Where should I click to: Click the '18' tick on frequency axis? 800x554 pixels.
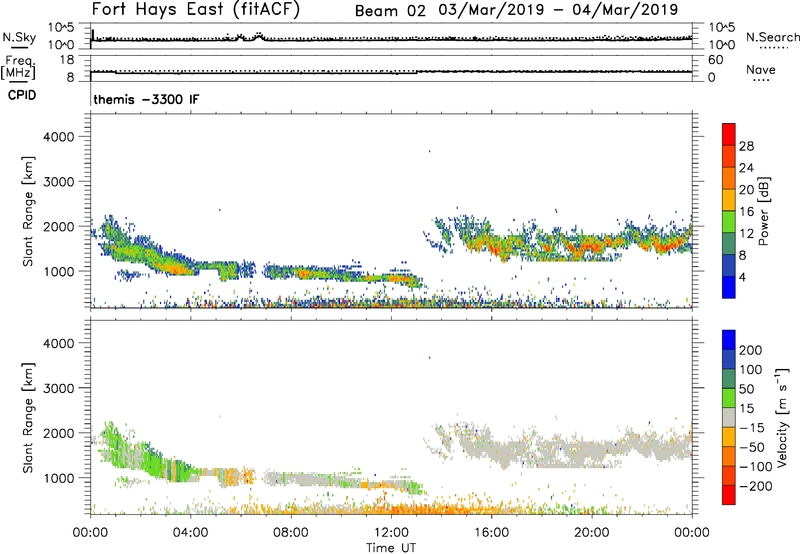pos(66,60)
